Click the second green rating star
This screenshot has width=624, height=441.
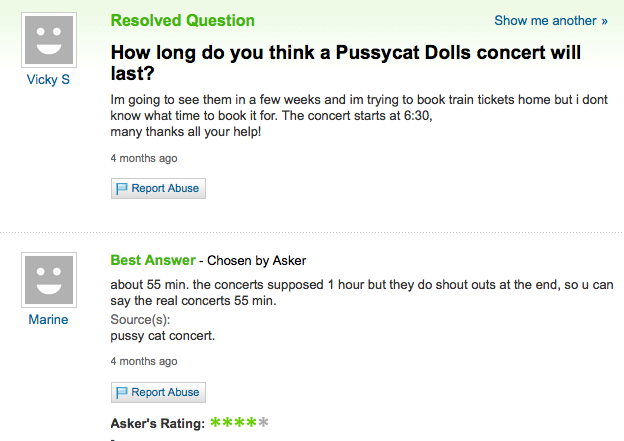[227, 422]
